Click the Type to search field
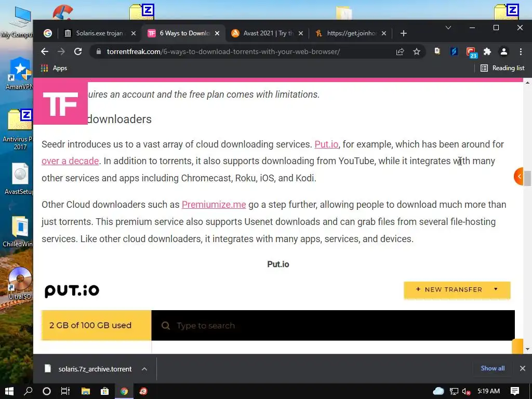Screen dimensions: 532x399 (333, 325)
